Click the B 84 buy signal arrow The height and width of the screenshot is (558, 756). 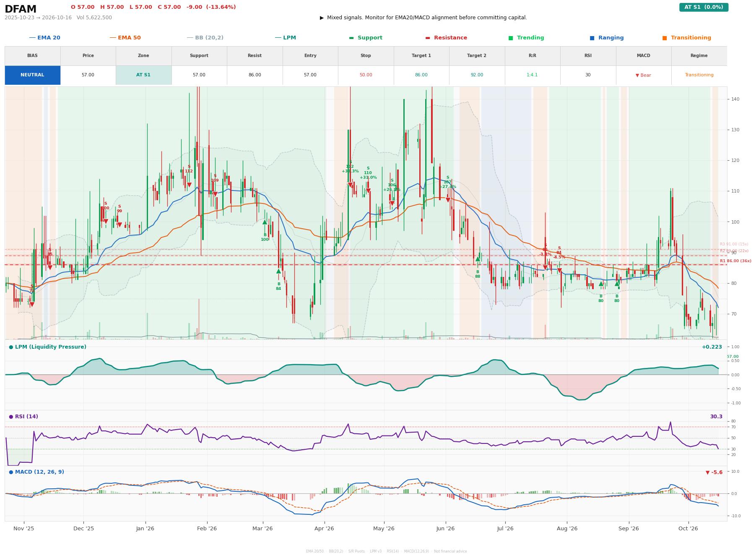pyautogui.click(x=278, y=271)
